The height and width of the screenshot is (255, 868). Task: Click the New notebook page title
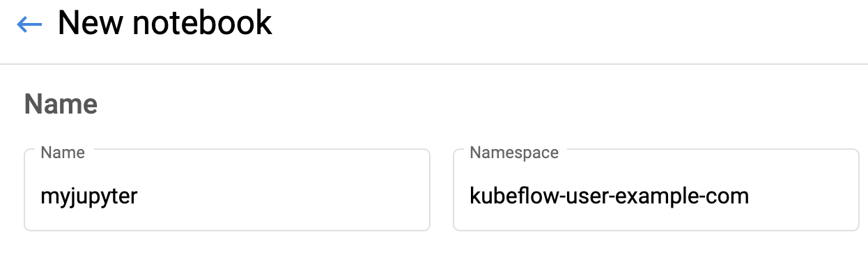point(164,24)
